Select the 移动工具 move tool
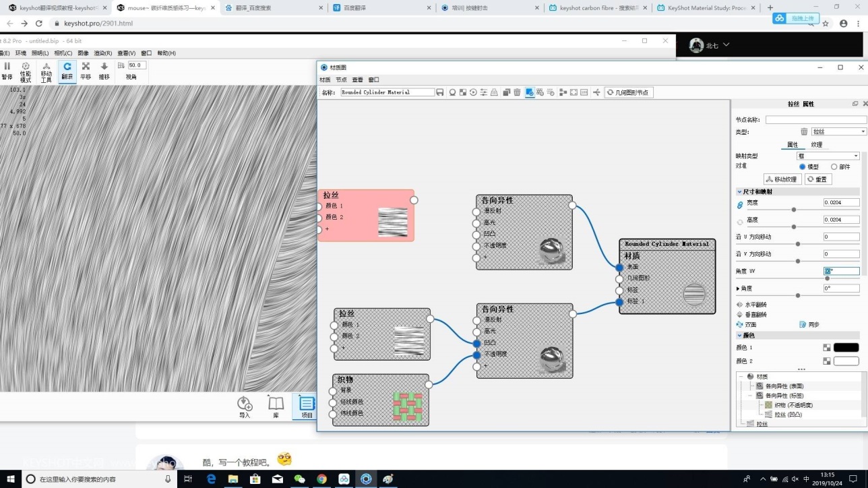Viewport: 868px width, 488px height. (x=46, y=72)
